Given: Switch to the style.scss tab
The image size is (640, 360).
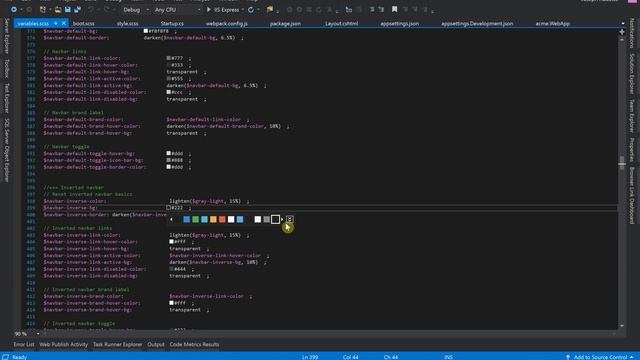Looking at the screenshot, I should [127, 24].
